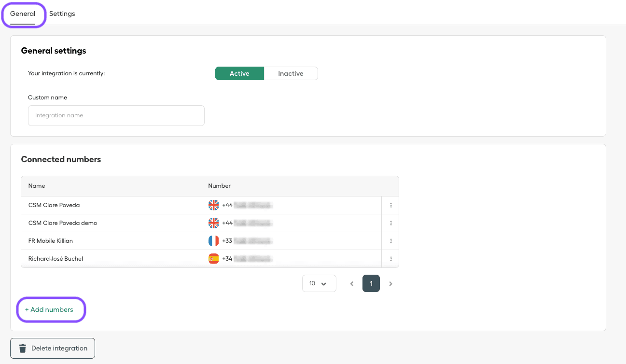Click the UK flag beside CSM Clare Poveda
626x364 pixels.
coord(214,205)
